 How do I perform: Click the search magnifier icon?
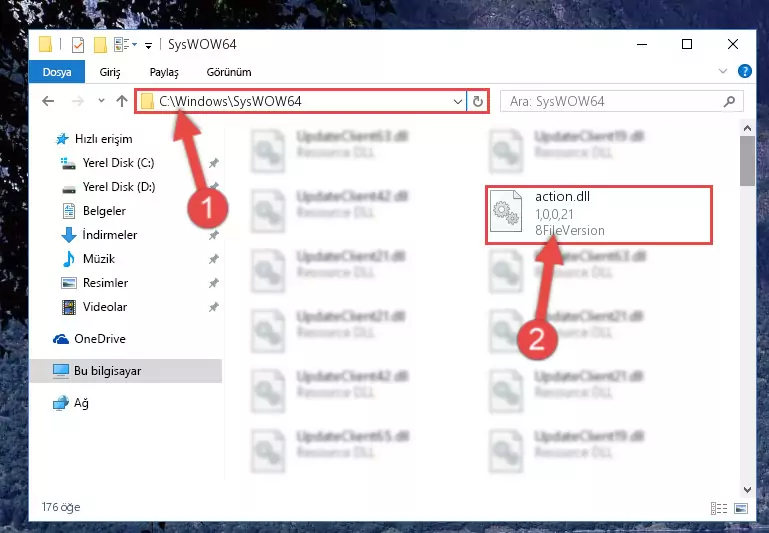pos(729,102)
